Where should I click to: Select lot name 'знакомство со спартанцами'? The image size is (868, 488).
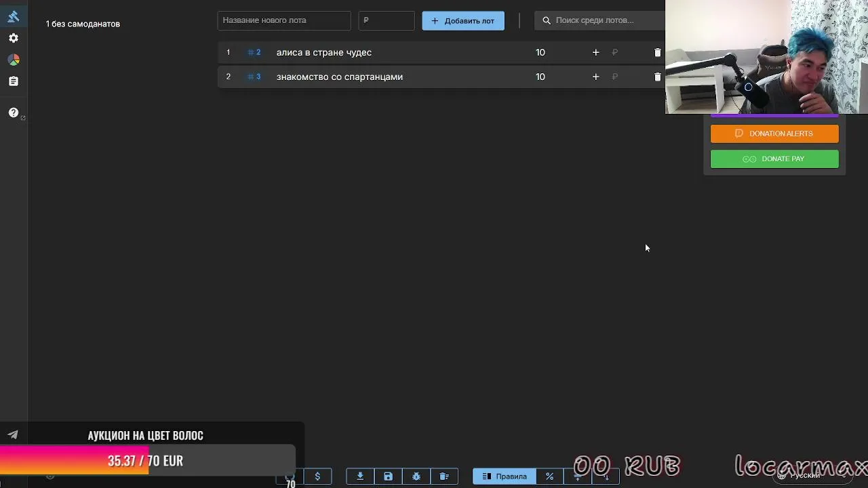tap(340, 77)
